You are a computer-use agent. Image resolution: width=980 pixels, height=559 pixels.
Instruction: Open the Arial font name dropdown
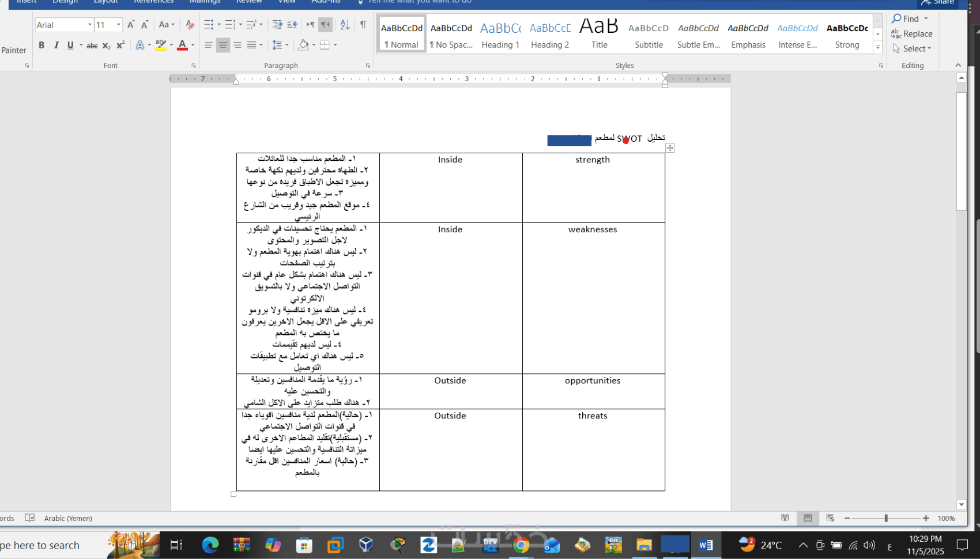pos(89,25)
